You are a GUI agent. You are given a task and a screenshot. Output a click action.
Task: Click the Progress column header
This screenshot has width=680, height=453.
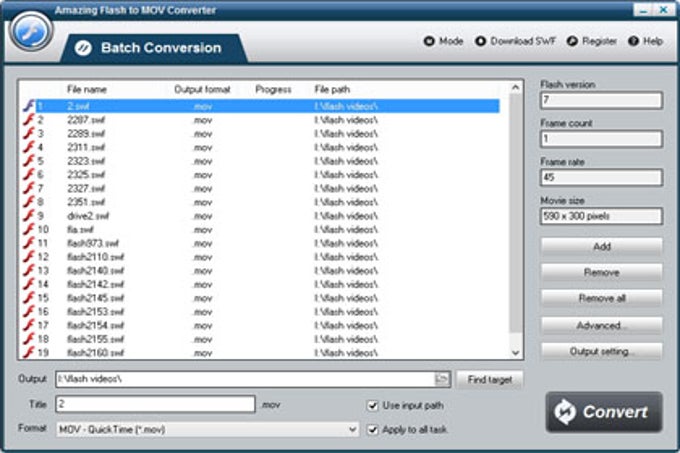pyautogui.click(x=273, y=90)
